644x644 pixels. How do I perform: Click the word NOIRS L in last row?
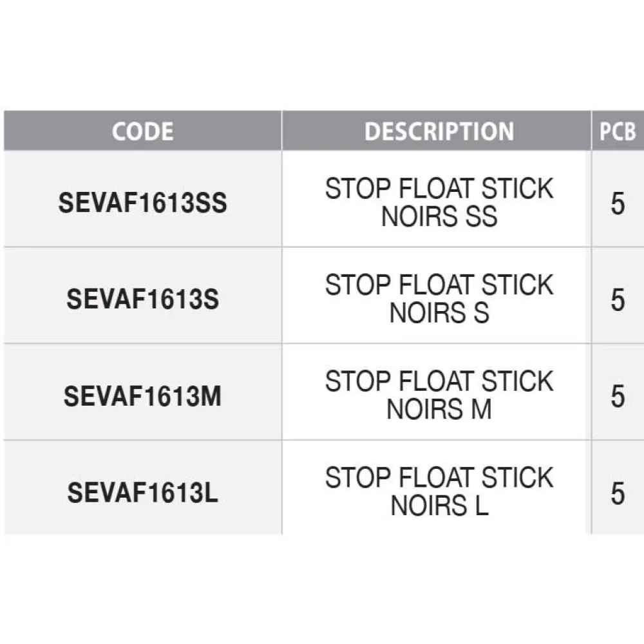point(439,506)
